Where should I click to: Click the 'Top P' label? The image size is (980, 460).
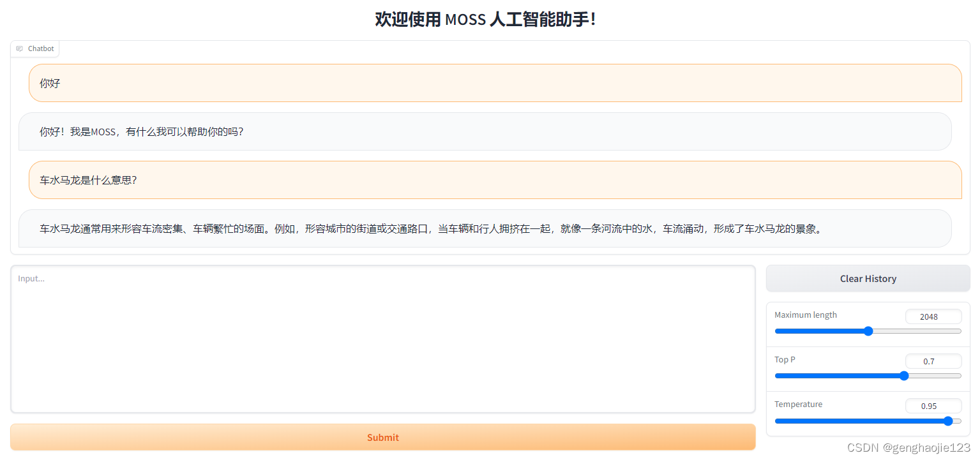785,359
